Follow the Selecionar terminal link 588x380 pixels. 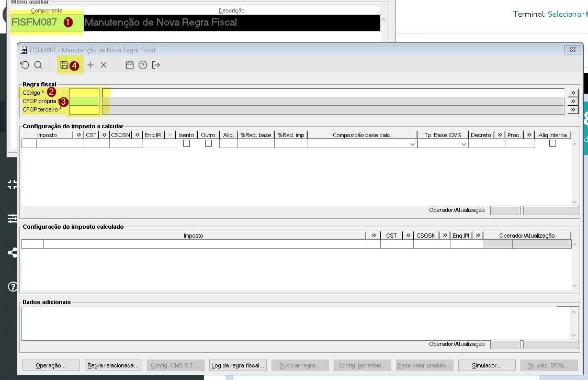point(568,14)
